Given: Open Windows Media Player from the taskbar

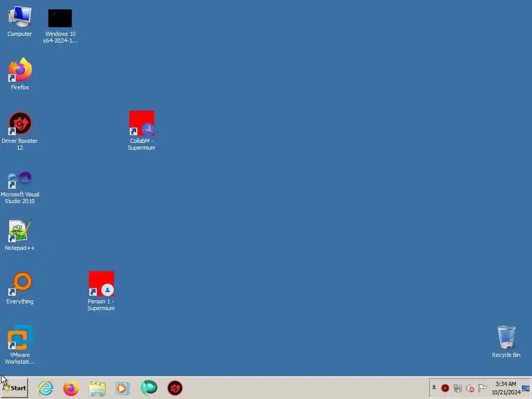Looking at the screenshot, I should pyautogui.click(x=123, y=388).
